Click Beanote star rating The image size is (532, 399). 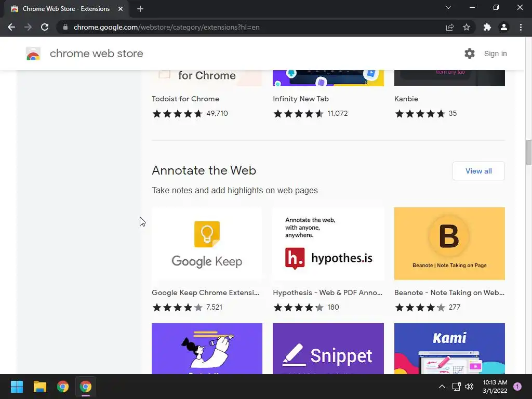coord(420,308)
